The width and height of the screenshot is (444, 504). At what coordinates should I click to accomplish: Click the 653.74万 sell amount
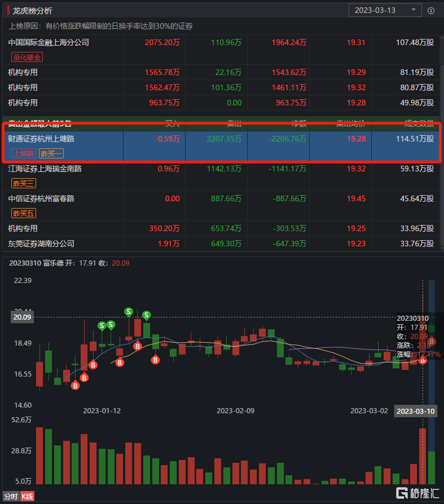226,228
